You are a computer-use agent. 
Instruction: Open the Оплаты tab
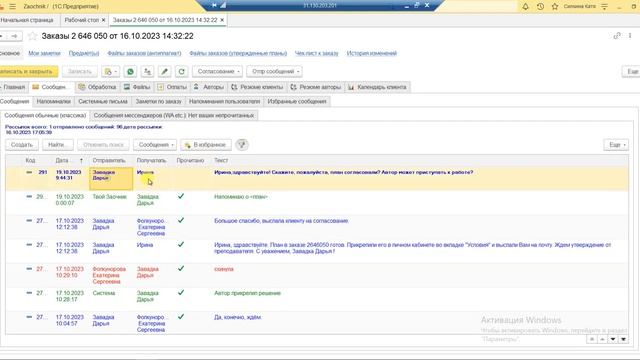click(x=172, y=87)
